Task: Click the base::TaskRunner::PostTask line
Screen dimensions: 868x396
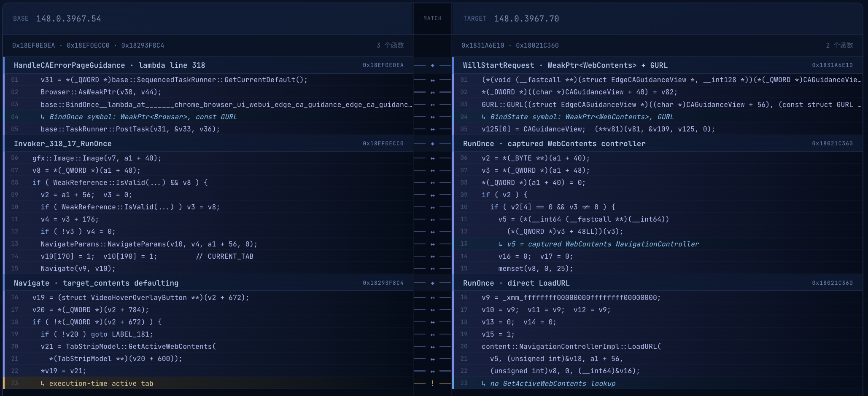Action: tap(208, 129)
